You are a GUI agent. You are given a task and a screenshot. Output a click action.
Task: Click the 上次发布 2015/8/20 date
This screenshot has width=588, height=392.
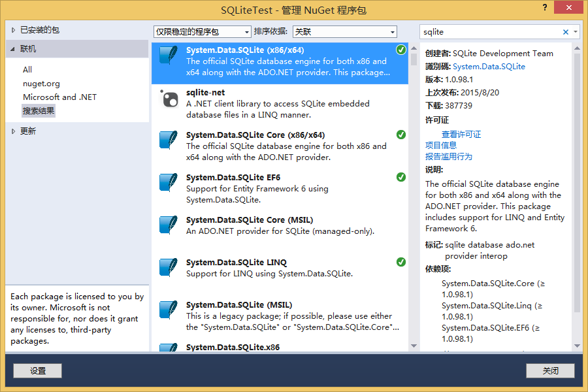coord(480,93)
